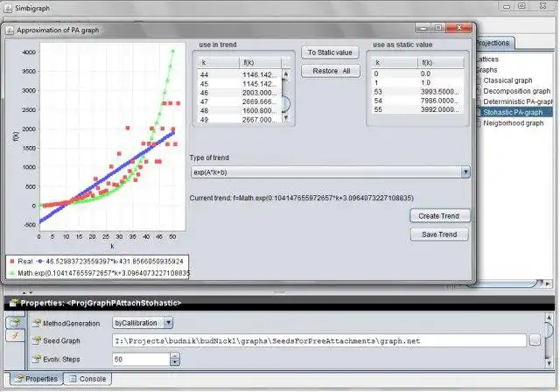This screenshot has width=560, height=392.
Task: Click the Seed Graph property icon
Action: 36,340
